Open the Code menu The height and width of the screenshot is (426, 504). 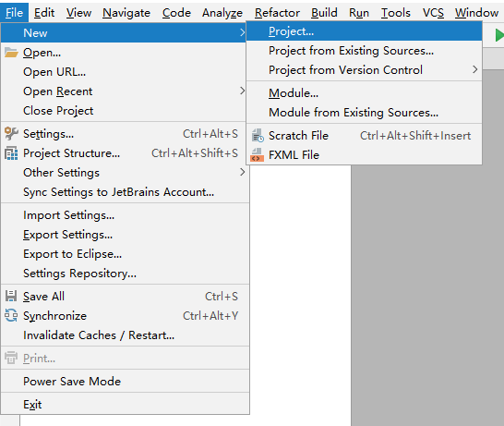pyautogui.click(x=176, y=13)
